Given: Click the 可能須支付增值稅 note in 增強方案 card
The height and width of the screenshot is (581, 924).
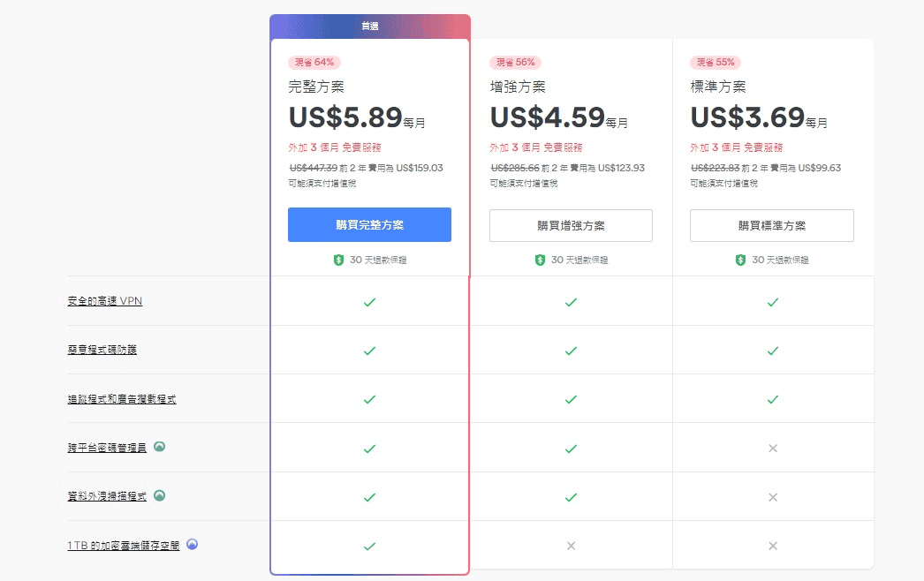Looking at the screenshot, I should pos(524,184).
